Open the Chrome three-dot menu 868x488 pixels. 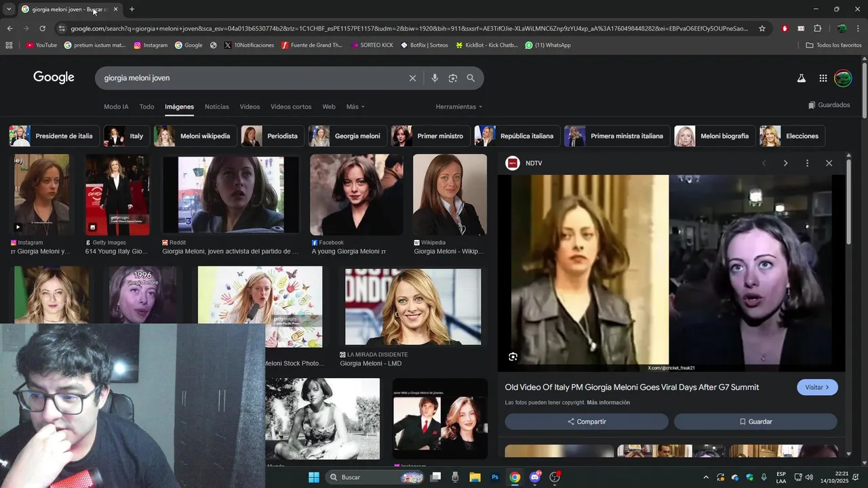[859, 28]
